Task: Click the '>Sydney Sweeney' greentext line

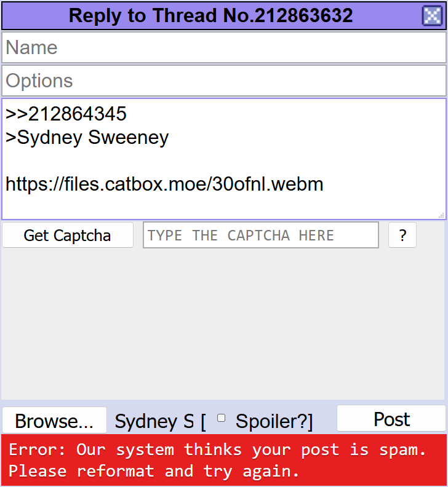Action: coord(87,138)
